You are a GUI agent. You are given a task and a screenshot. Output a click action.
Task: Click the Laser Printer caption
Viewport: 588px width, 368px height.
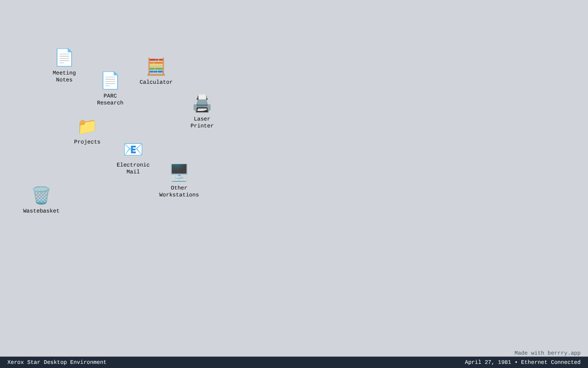pos(202,122)
